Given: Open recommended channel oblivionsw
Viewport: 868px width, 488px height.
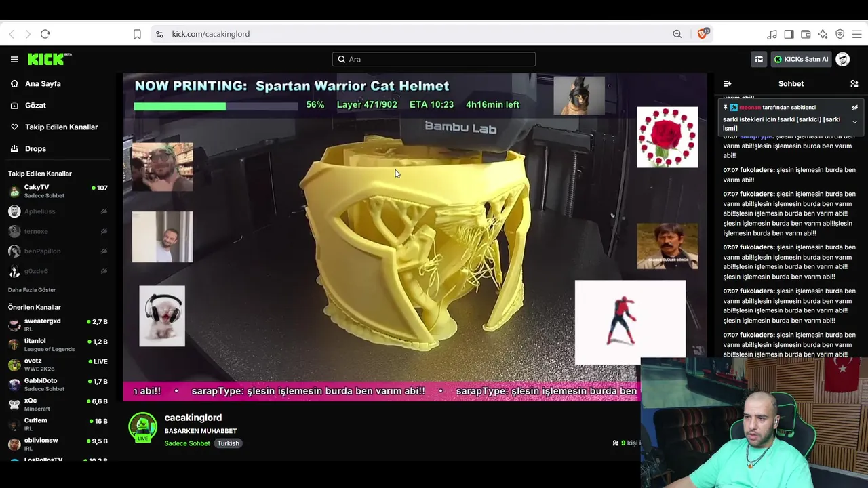Looking at the screenshot, I should [58, 444].
